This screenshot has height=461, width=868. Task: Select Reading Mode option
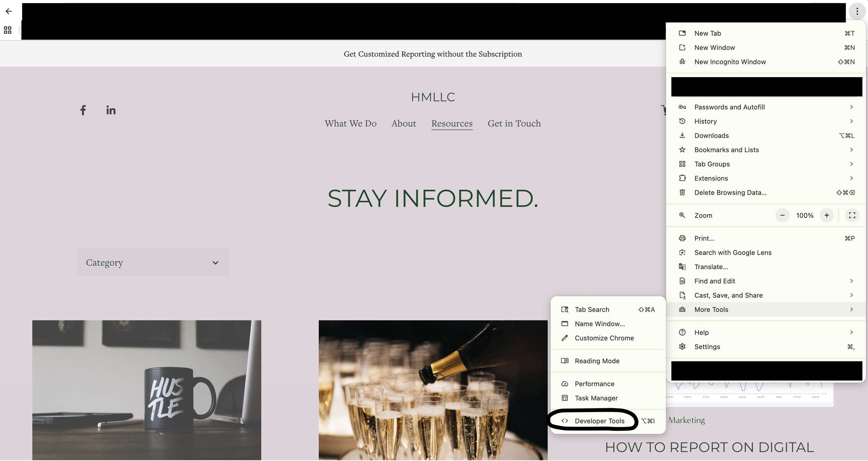coord(597,361)
